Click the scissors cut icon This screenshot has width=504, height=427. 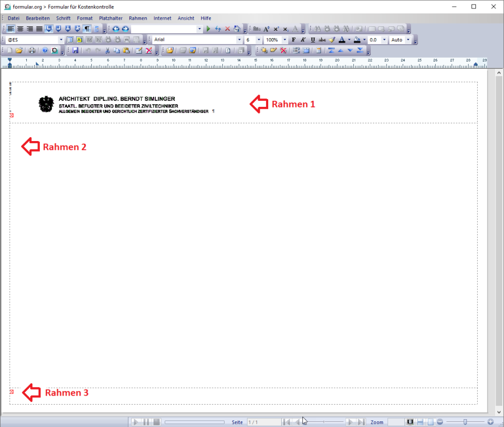pos(107,50)
